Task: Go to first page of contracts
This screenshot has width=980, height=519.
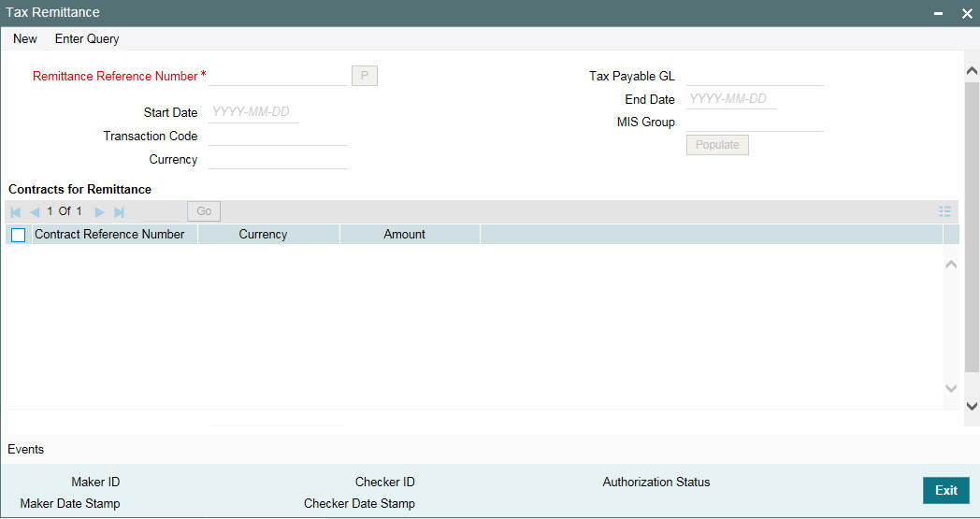Action: click(x=16, y=212)
